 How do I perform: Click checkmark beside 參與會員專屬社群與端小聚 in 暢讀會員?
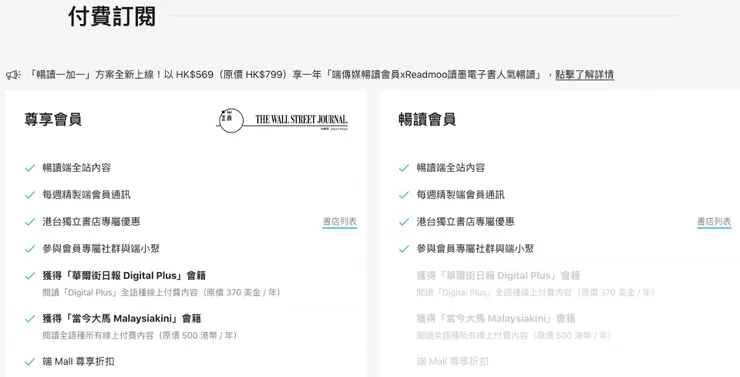(x=404, y=249)
